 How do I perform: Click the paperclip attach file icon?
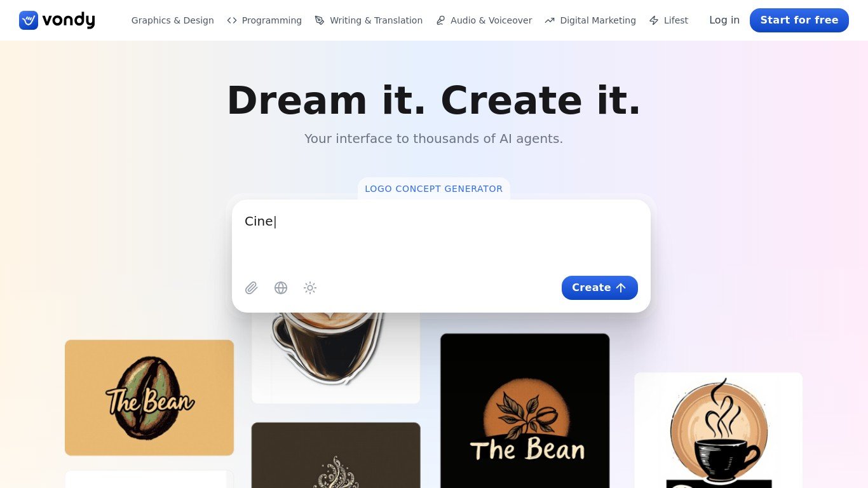(x=252, y=288)
